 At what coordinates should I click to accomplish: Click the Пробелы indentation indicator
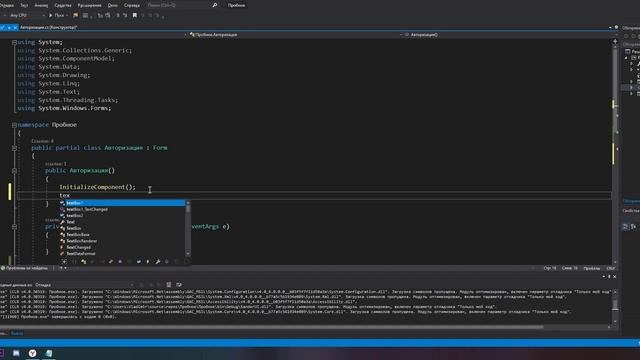(x=591, y=268)
